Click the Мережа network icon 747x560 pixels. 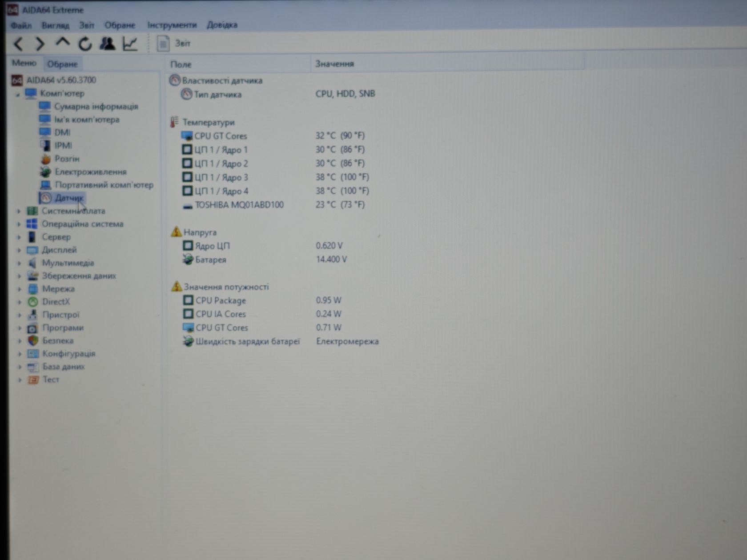(x=33, y=289)
